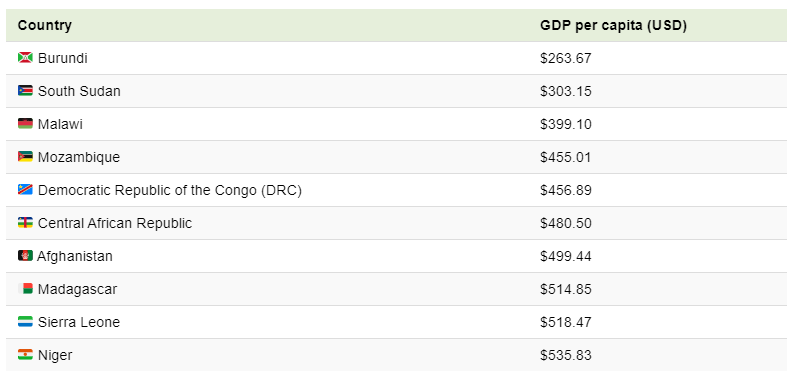Click the Madagascar flag icon

click(25, 288)
